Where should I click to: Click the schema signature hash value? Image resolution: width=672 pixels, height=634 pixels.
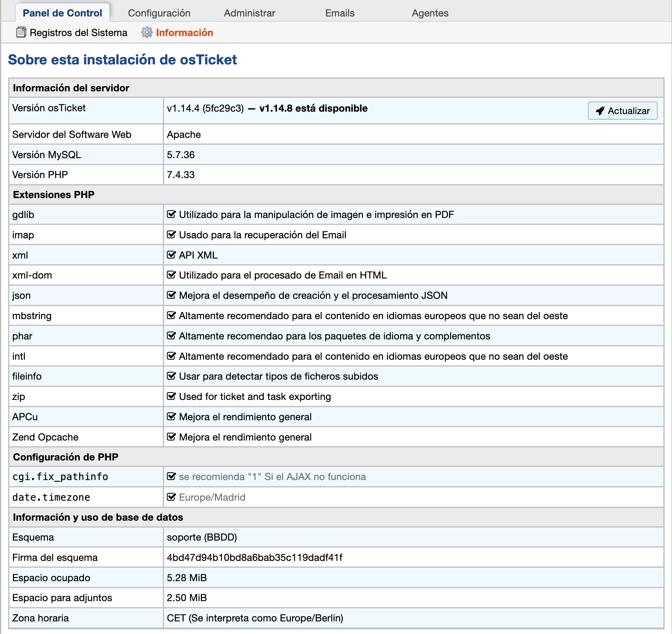point(254,557)
